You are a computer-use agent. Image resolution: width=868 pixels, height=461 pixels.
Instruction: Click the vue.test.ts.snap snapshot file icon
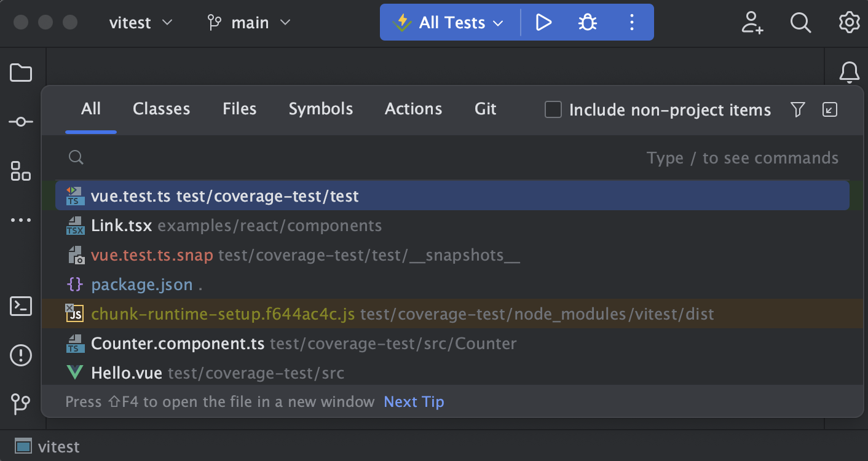(x=75, y=255)
